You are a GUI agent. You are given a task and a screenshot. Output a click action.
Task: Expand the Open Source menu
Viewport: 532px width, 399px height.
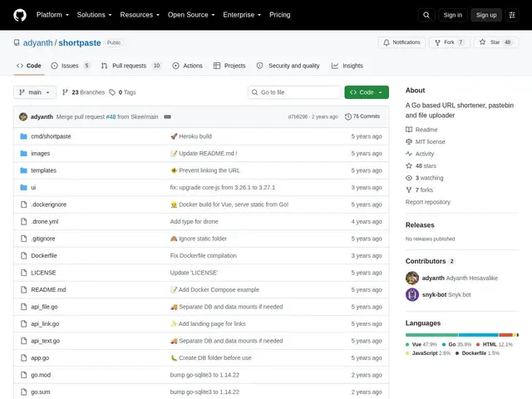click(191, 15)
